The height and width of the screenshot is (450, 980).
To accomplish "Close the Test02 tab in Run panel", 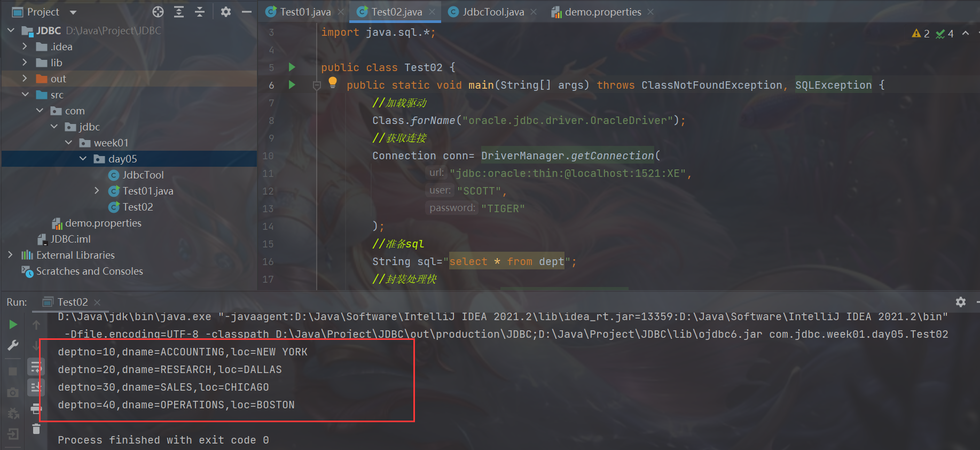I will pyautogui.click(x=97, y=302).
